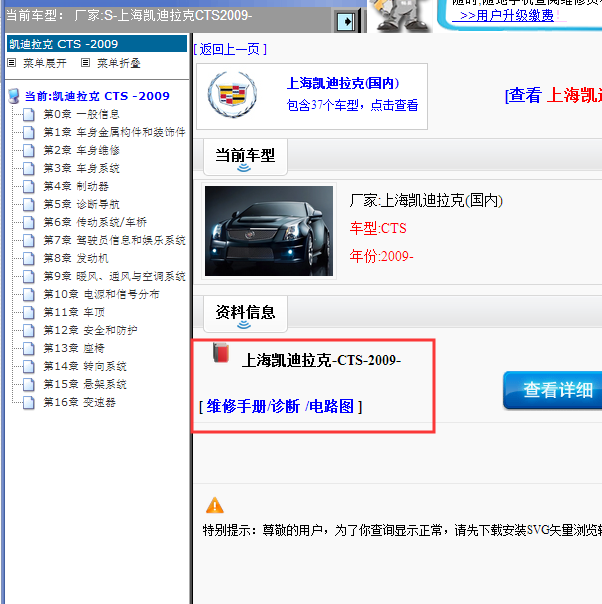Click the black Cadillac CTS car thumbnail
Screen dimensions: 602x604
point(269,231)
